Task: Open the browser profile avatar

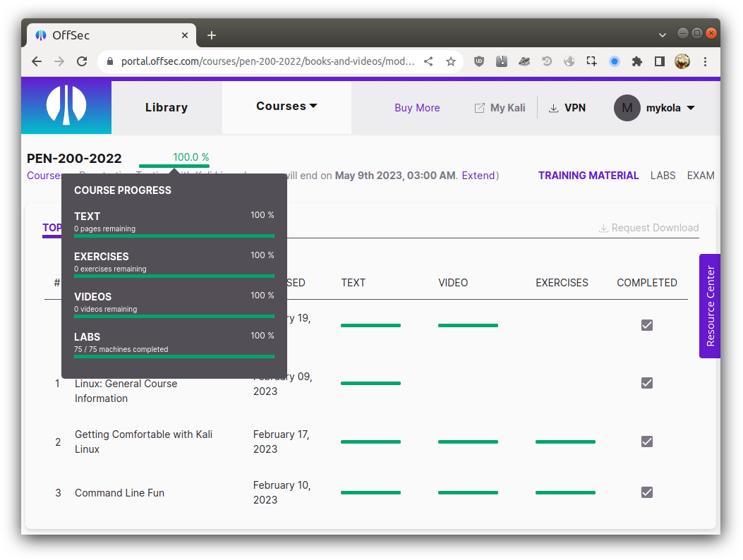Action: [x=682, y=61]
